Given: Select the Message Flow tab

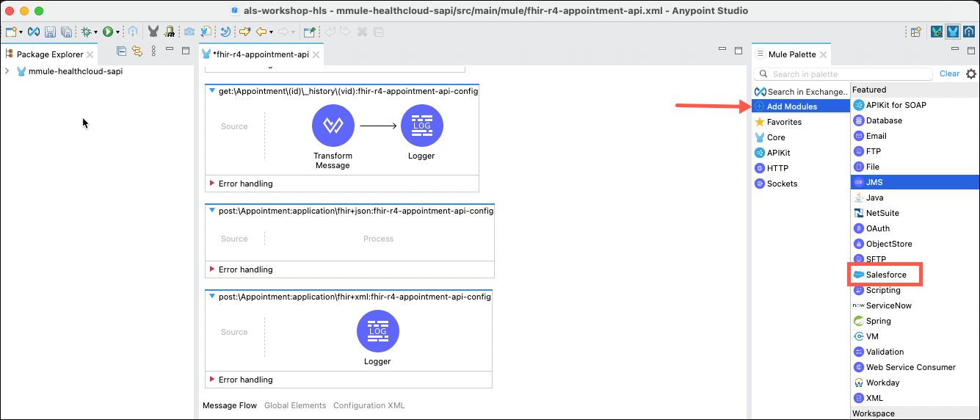Looking at the screenshot, I should point(230,405).
